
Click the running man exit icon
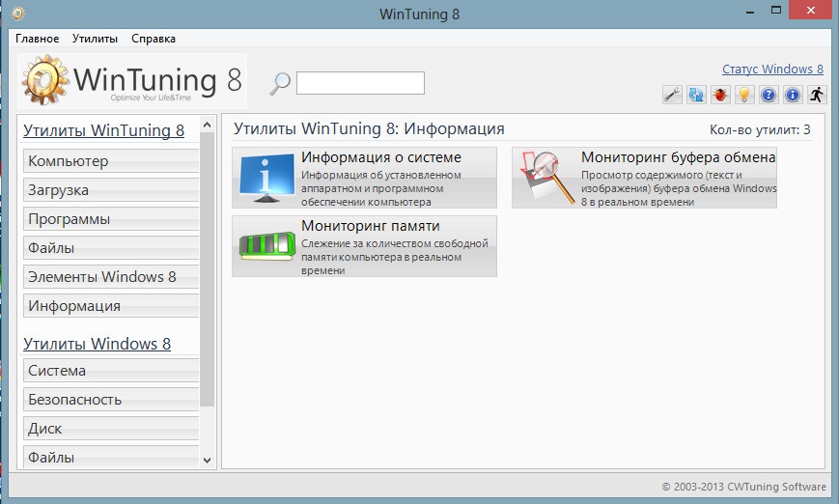pyautogui.click(x=817, y=95)
